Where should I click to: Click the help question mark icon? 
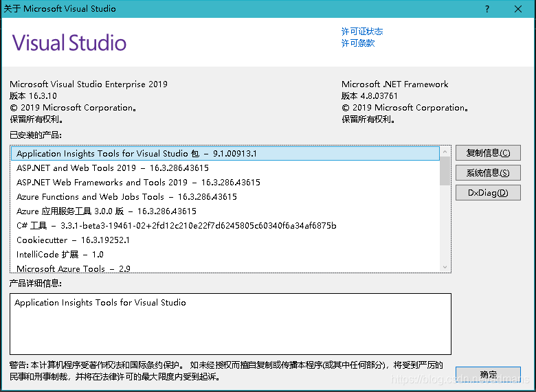tap(487, 9)
